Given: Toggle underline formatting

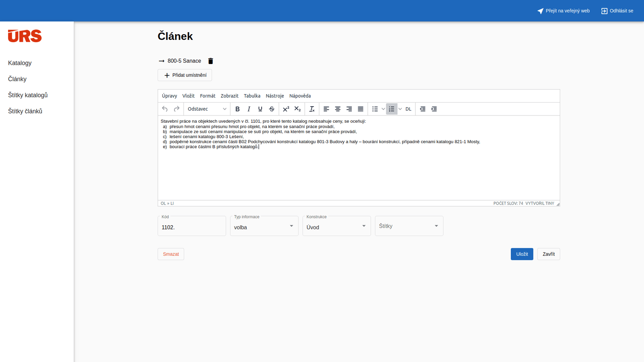Looking at the screenshot, I should (260, 109).
